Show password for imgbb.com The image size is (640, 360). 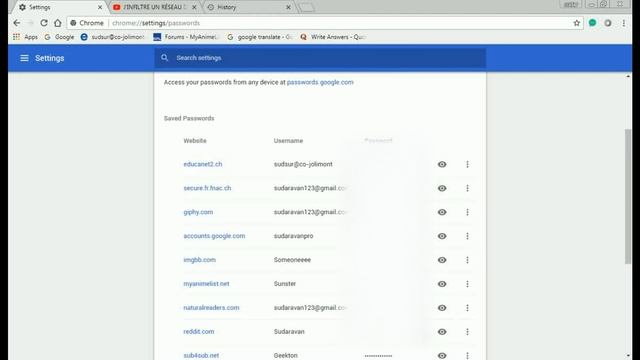click(442, 260)
